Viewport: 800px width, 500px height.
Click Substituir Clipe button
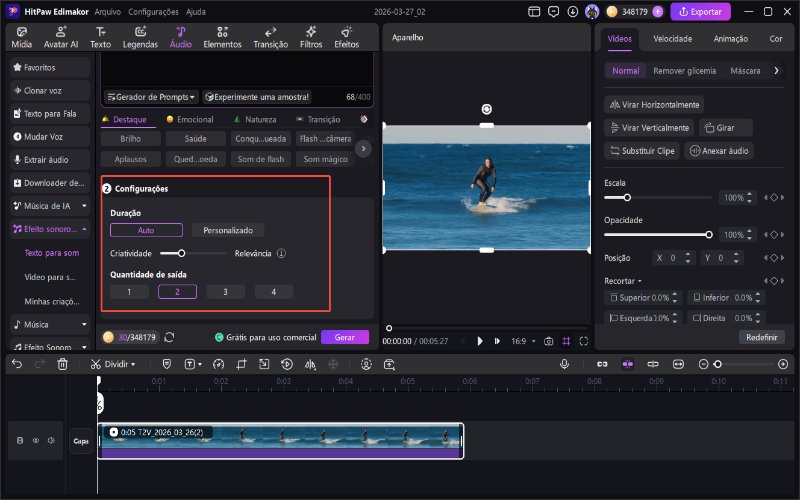[642, 151]
